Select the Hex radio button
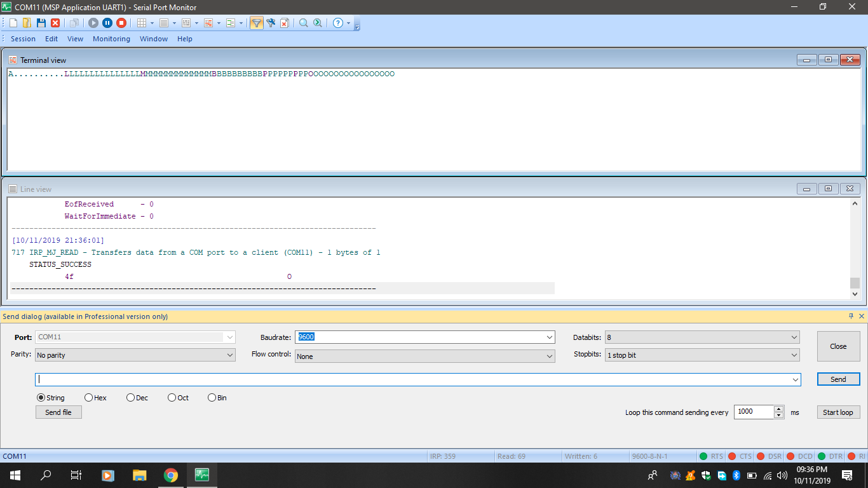This screenshot has height=488, width=868. click(88, 398)
